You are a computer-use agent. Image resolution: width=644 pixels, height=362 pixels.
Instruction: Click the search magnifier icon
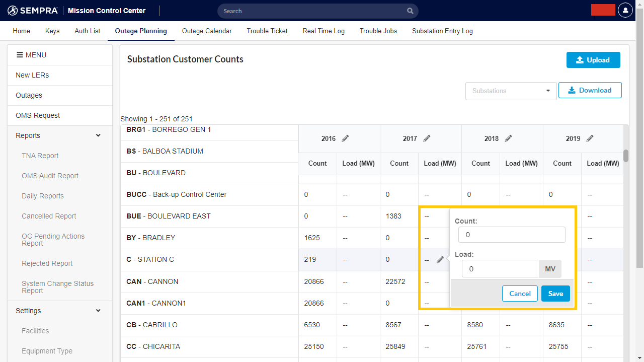(411, 11)
